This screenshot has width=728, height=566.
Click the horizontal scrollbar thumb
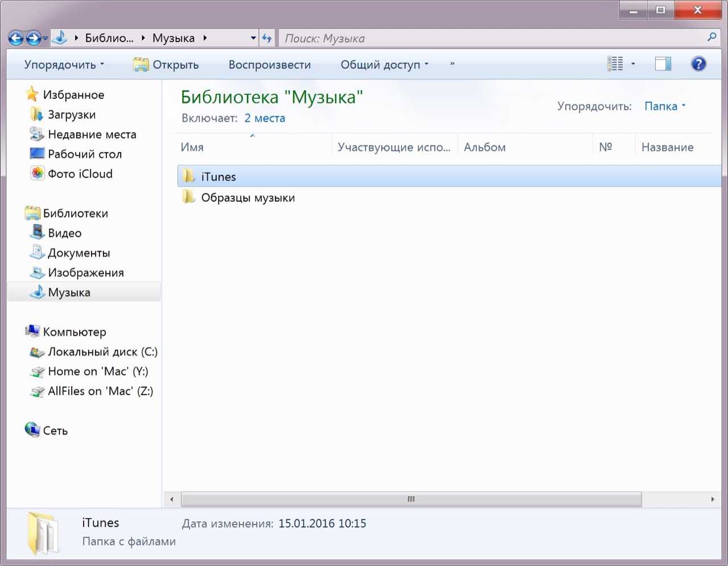(x=411, y=500)
